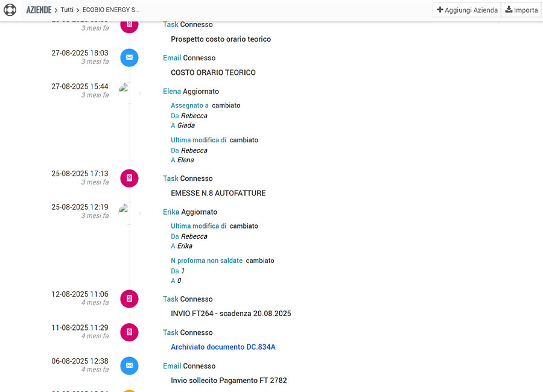Open ECOBIO ENERGY breadcrumb entry

[x=110, y=10]
